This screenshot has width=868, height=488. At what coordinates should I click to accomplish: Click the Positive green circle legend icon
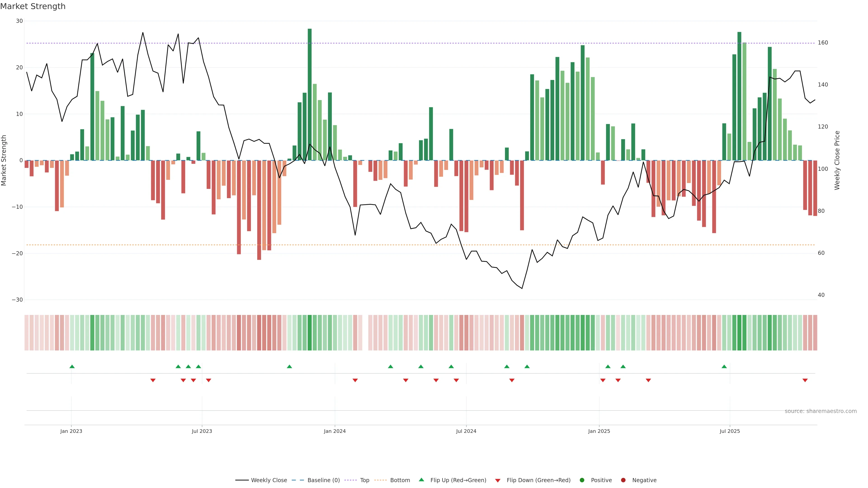tap(582, 480)
